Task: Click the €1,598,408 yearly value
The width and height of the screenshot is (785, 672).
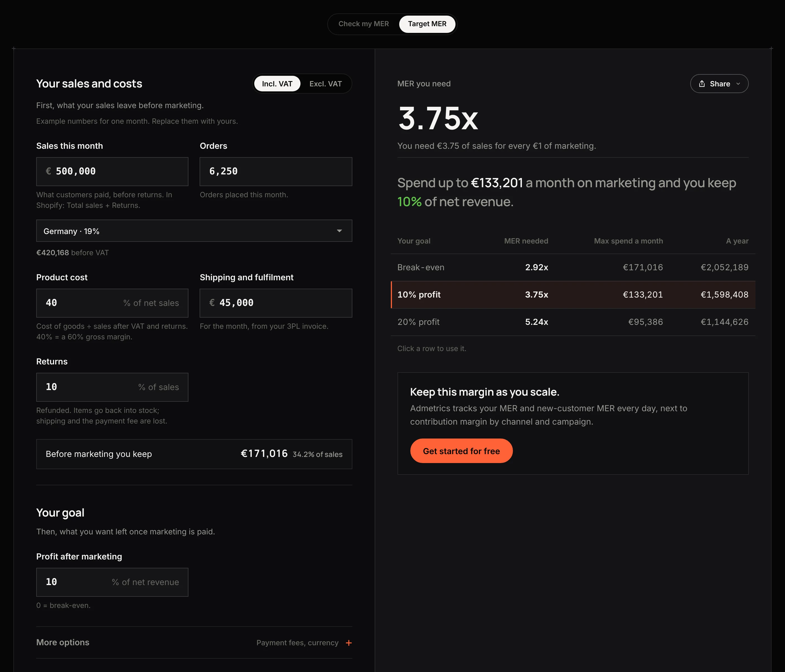Action: (x=725, y=294)
